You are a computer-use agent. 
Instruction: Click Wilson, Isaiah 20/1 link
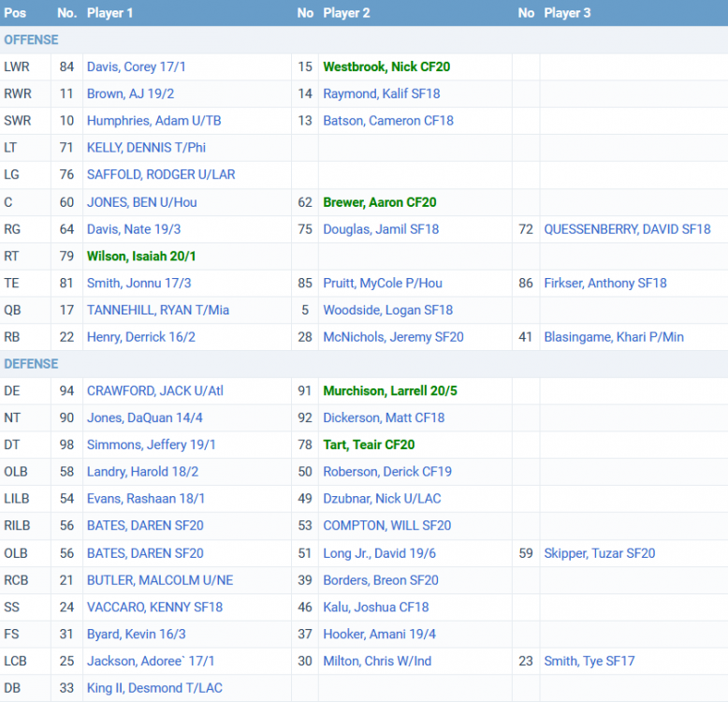tap(141, 256)
